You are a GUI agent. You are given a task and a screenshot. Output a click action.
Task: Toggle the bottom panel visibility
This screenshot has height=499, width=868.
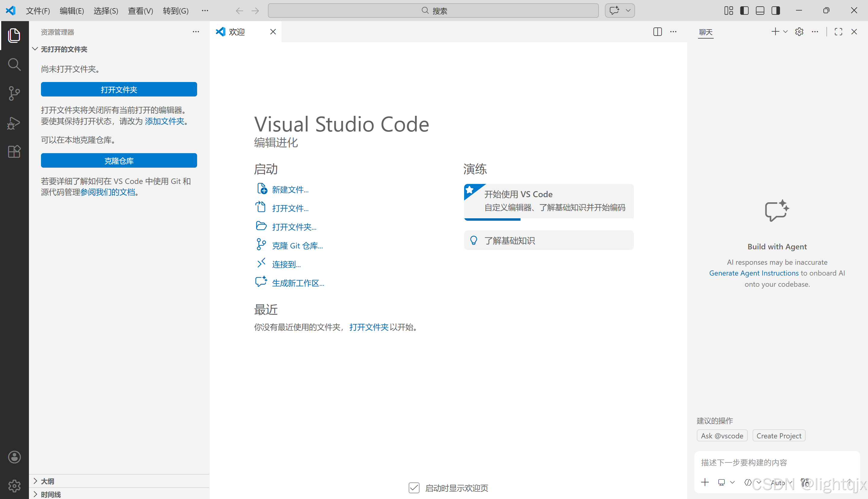pyautogui.click(x=760, y=11)
